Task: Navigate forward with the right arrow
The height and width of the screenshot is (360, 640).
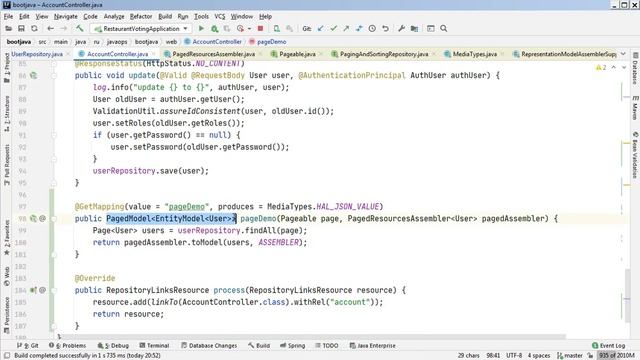Action: tap(63, 29)
